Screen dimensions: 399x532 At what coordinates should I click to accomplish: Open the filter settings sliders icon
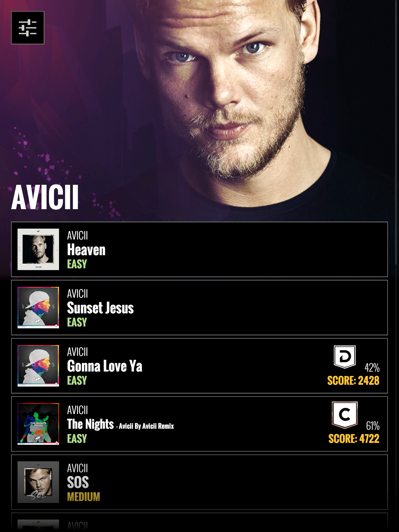coord(28,28)
